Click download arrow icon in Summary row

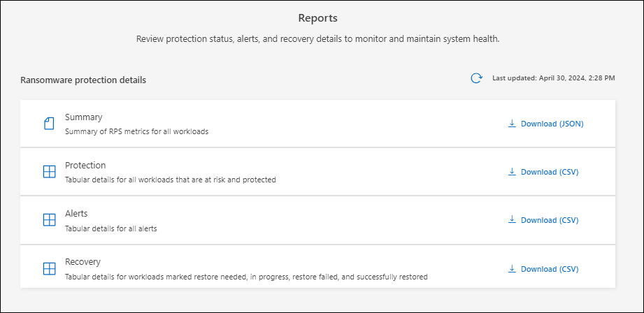[512, 124]
